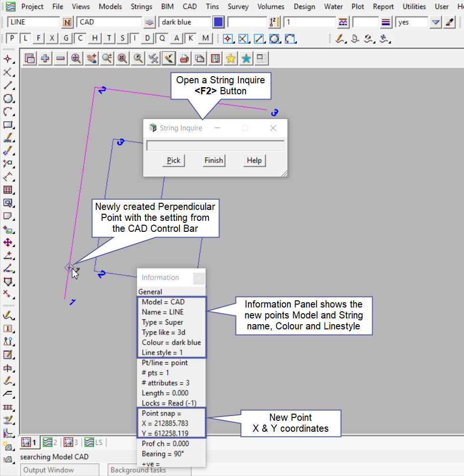The width and height of the screenshot is (464, 476).
Task: Select the dimension measurement tool
Action: pyautogui.click(x=8, y=177)
